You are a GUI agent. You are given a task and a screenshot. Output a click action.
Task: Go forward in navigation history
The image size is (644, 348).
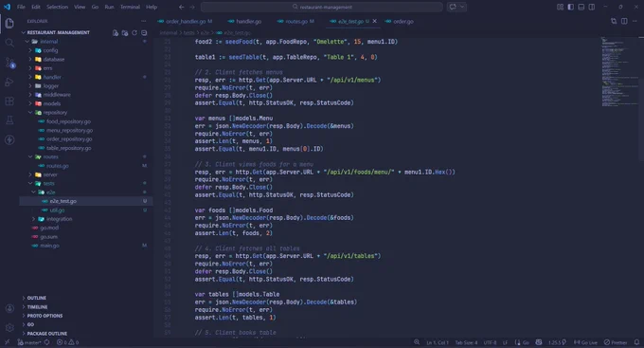tap(192, 7)
